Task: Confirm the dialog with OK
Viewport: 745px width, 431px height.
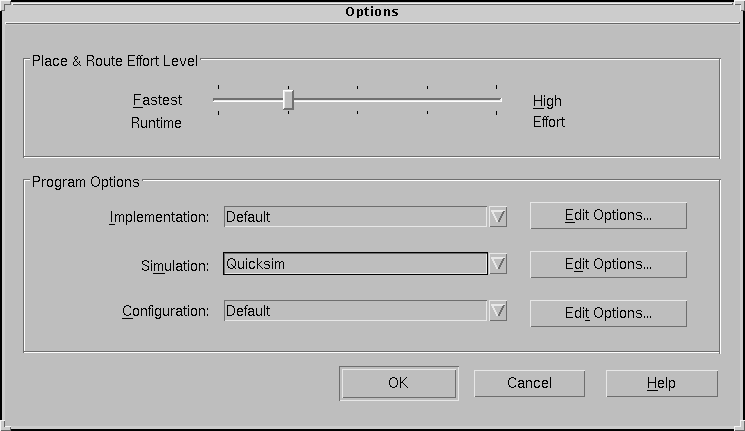Action: [398, 383]
